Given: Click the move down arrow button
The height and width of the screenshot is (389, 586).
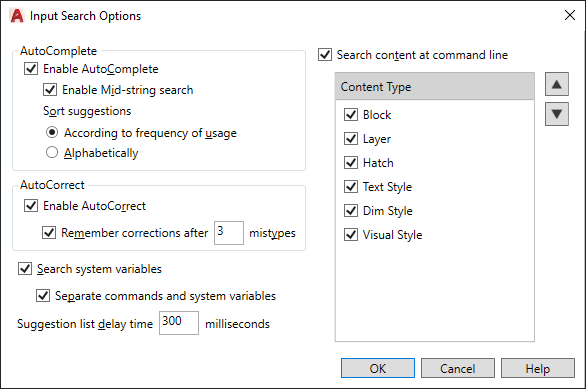Looking at the screenshot, I should [x=556, y=114].
